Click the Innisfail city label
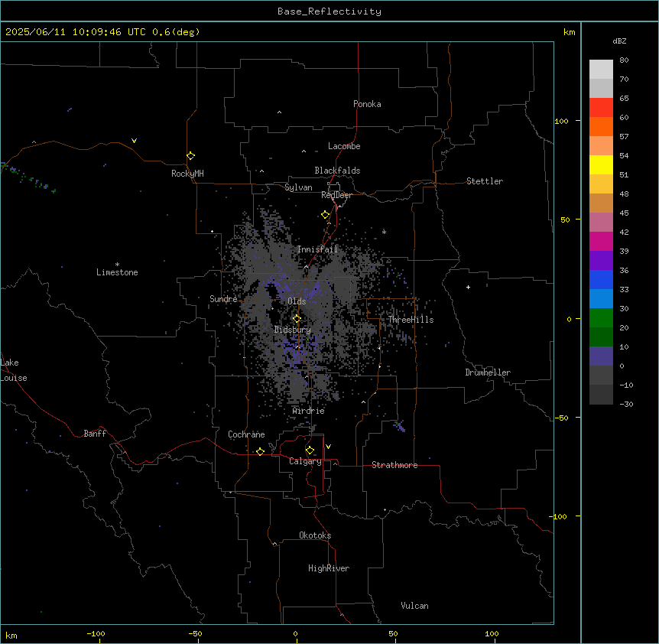Screen dimensions: 659x644 point(317,249)
